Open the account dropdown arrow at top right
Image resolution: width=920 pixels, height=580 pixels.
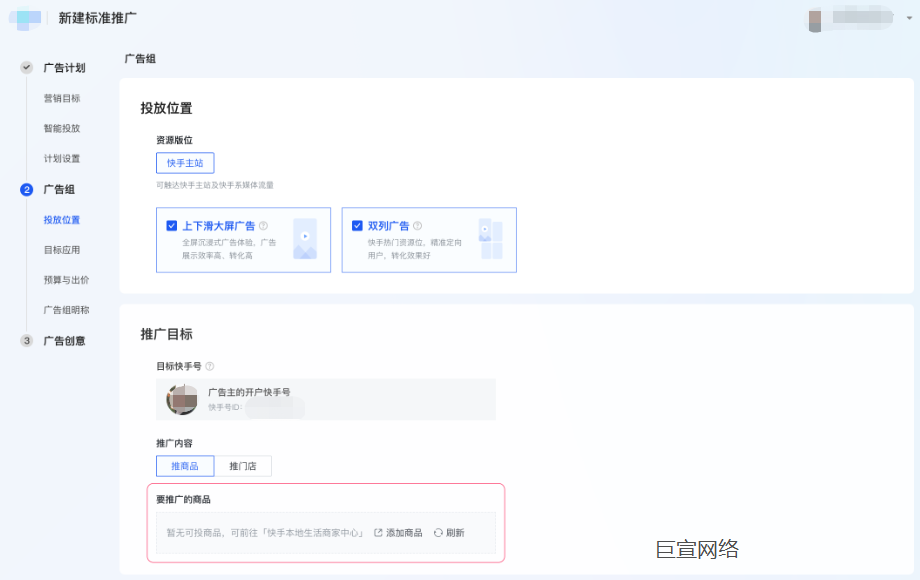click(x=909, y=18)
